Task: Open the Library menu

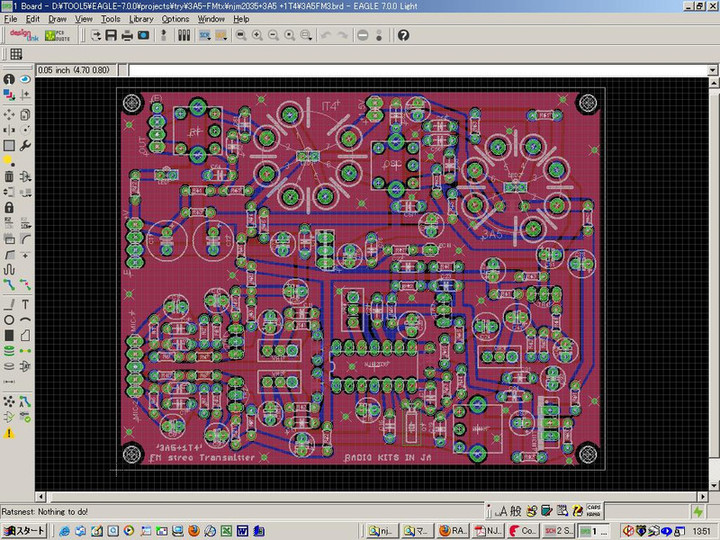Action: (141, 19)
